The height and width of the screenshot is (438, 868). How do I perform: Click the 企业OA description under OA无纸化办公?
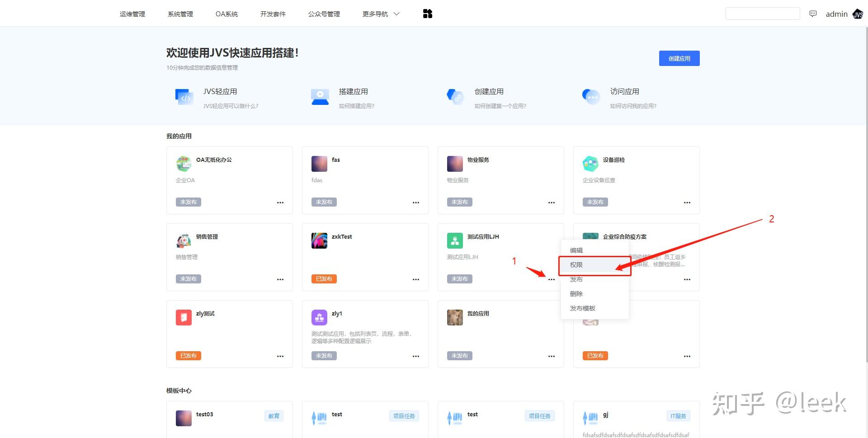click(185, 180)
